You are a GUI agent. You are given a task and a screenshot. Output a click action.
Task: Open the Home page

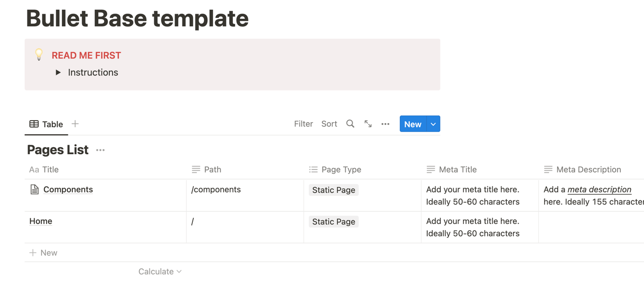click(41, 221)
